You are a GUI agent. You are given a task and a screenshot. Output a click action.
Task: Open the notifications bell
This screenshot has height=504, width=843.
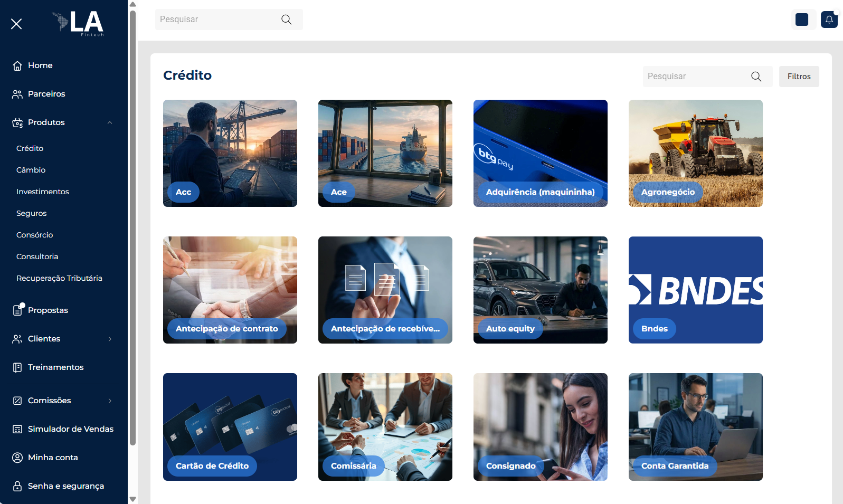click(x=829, y=20)
